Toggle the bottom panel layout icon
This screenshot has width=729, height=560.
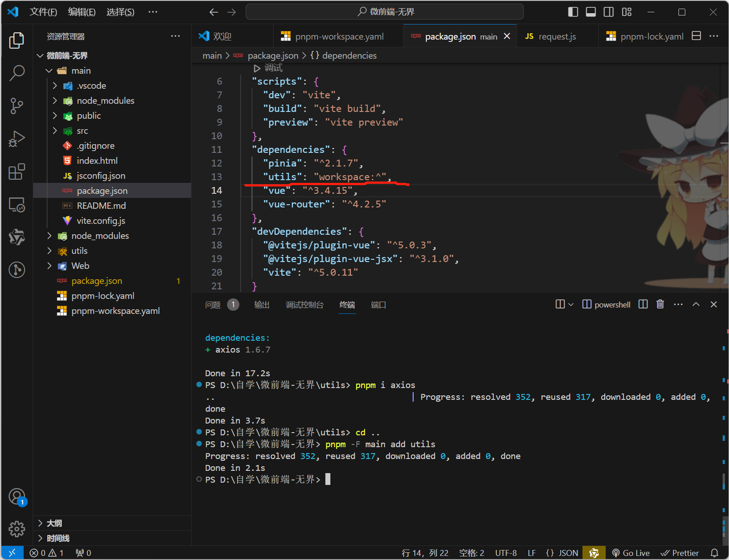coord(591,12)
